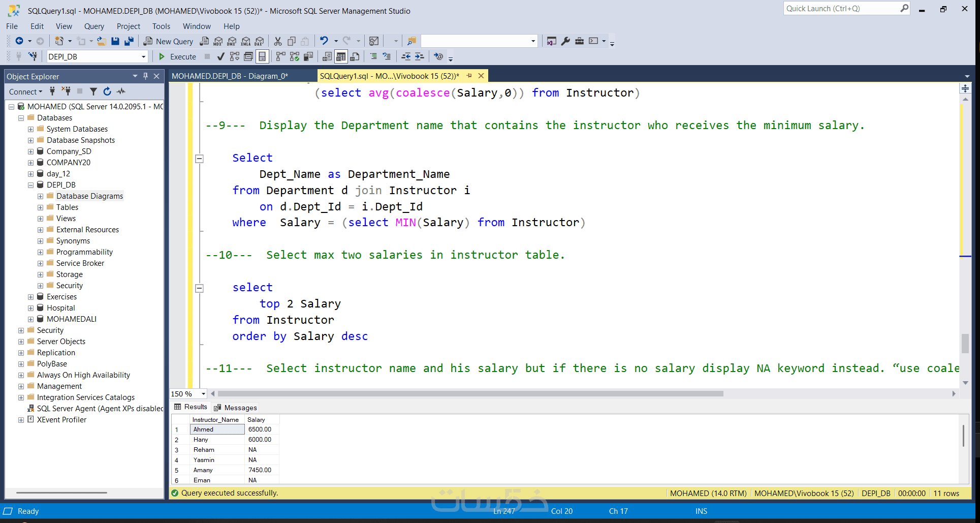Click the Undo arrow icon
The width and height of the screenshot is (980, 523).
(324, 41)
